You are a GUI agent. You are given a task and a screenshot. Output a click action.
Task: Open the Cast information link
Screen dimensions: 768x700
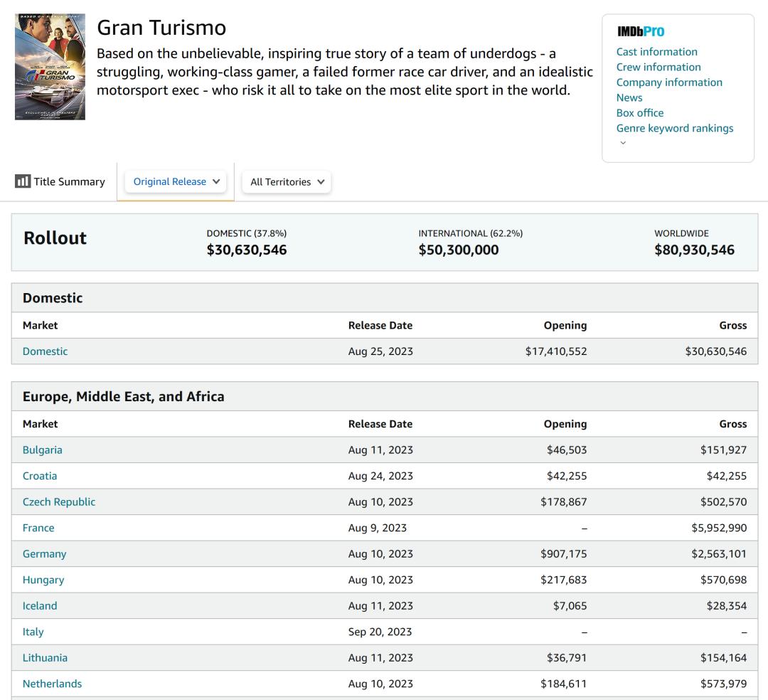click(656, 52)
